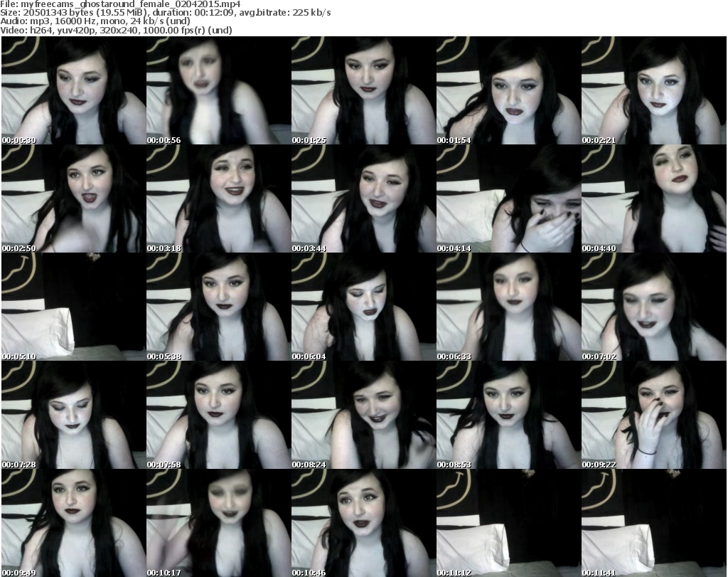Pick the frame timestamped 00:06:33
This screenshot has height=577, width=728.
point(508,307)
